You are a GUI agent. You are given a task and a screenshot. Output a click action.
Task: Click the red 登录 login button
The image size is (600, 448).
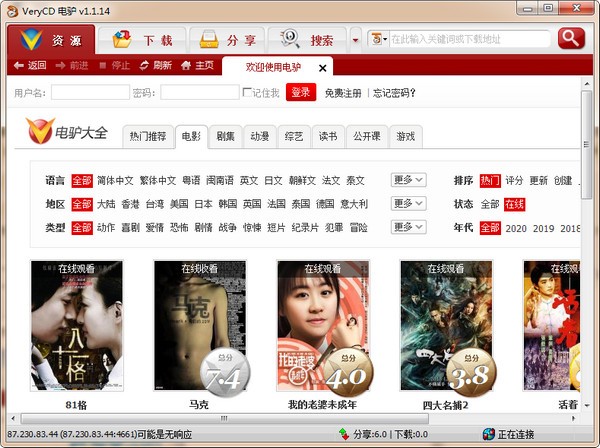(300, 93)
